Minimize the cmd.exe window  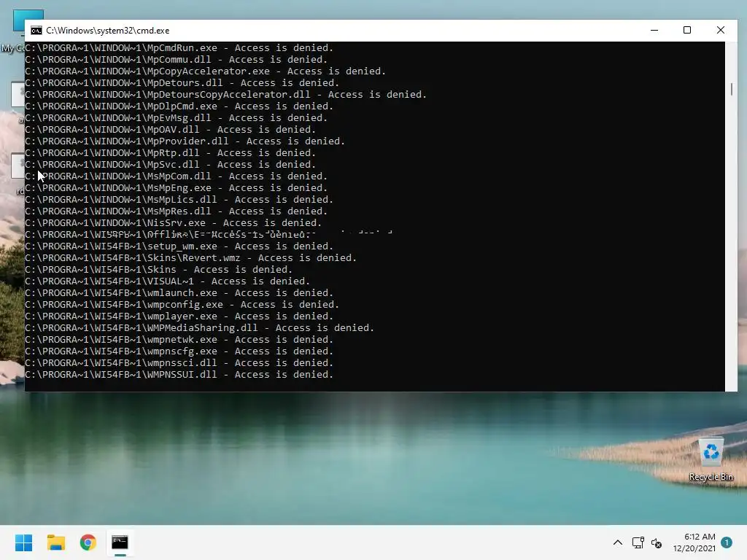654,30
